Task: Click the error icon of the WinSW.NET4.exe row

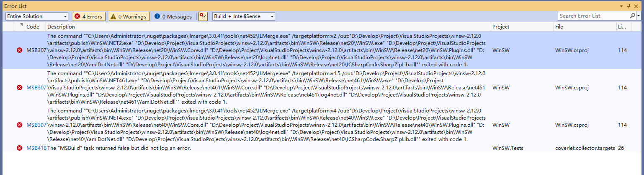Action: coord(19,125)
